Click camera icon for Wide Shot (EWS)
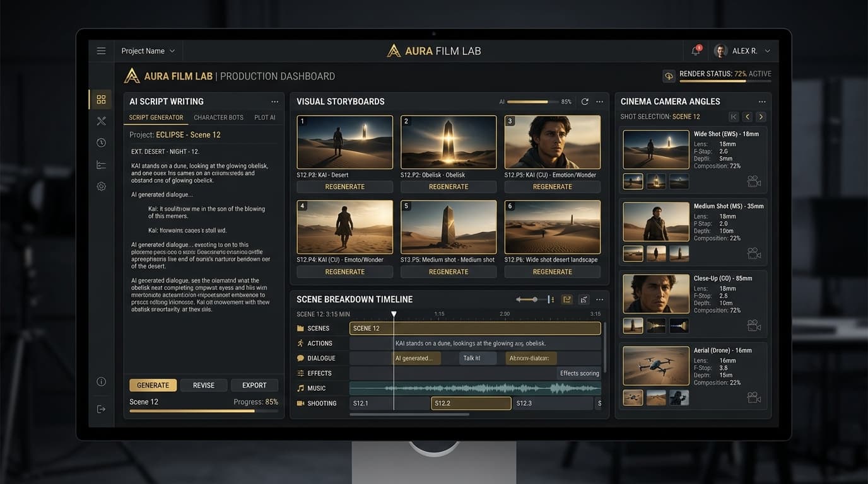 pyautogui.click(x=754, y=181)
